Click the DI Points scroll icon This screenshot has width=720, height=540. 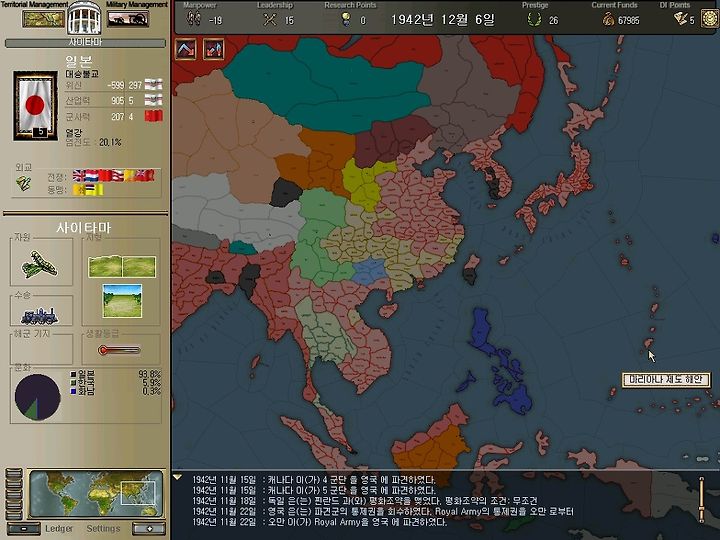click(x=680, y=19)
